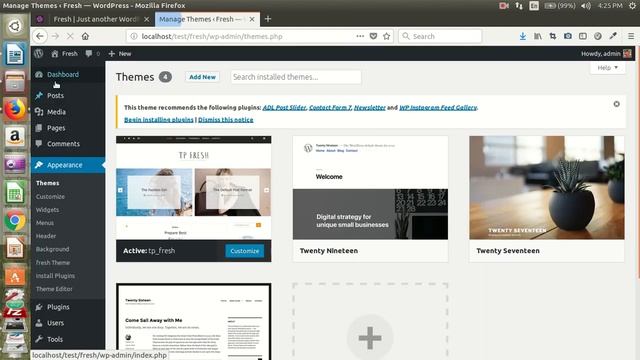Image resolution: width=640 pixels, height=360 pixels.
Task: Open the New content menu in admin bar
Action: pyautogui.click(x=120, y=53)
